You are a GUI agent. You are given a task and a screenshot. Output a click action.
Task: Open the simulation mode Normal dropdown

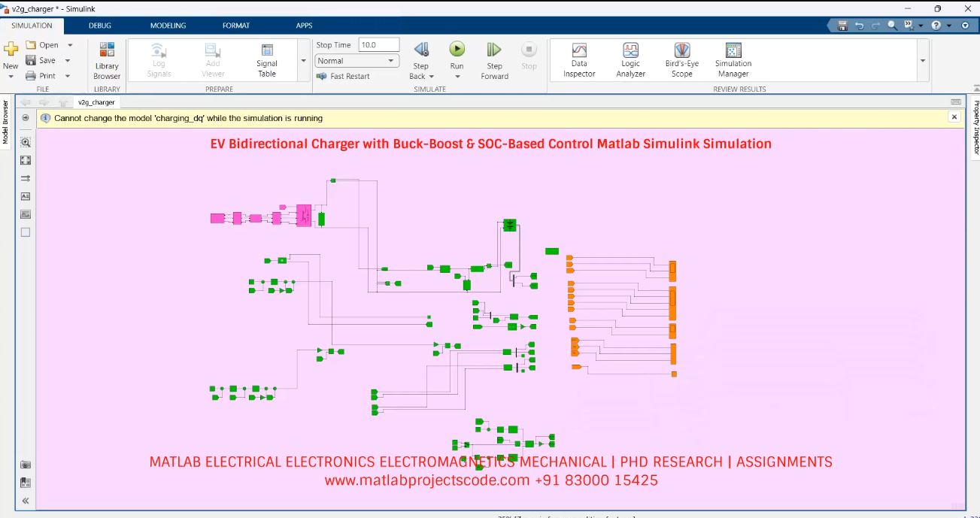point(357,61)
